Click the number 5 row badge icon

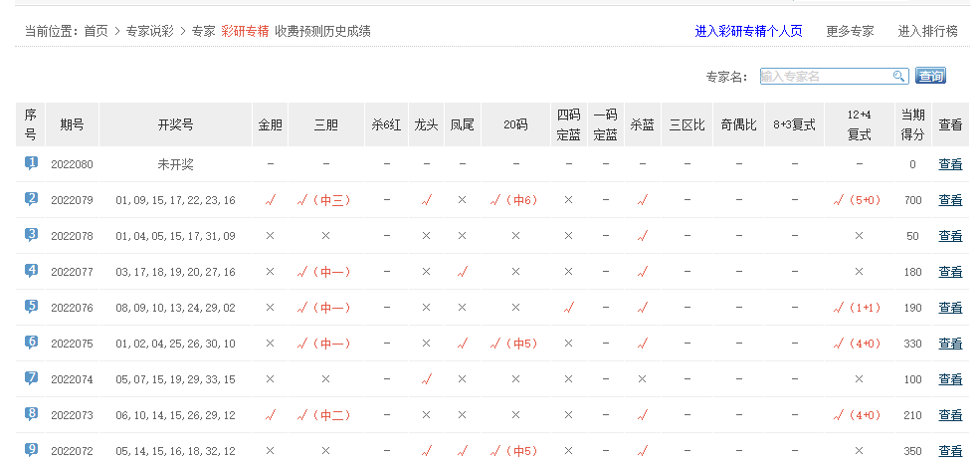(31, 307)
